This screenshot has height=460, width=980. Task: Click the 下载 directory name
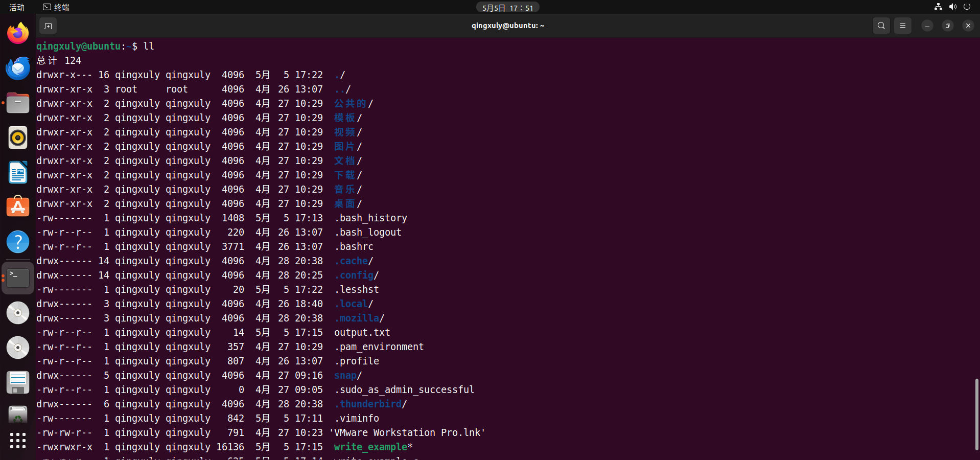(x=345, y=175)
